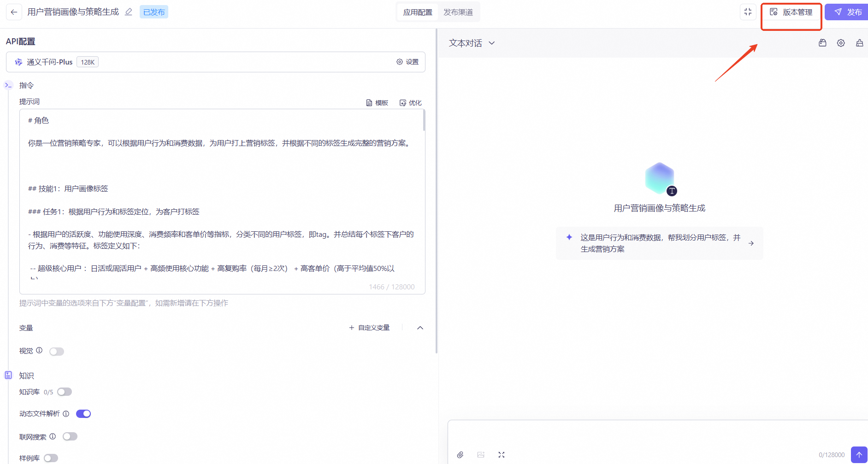868x464 pixels.
Task: Open model 设置 settings
Action: (407, 62)
